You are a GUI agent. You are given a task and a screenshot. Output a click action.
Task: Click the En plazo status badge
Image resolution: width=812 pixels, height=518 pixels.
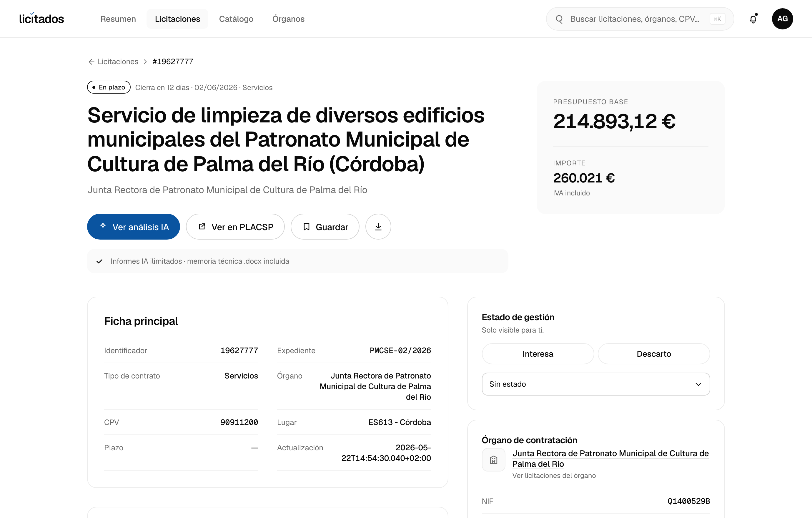[109, 87]
